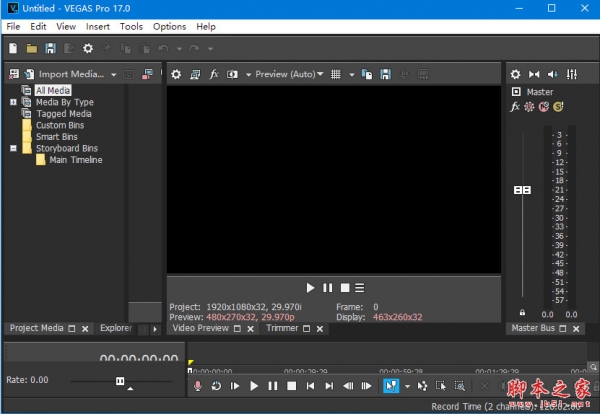
Task: Toggle Downmix Output icon in Master Bus
Action: 534,74
